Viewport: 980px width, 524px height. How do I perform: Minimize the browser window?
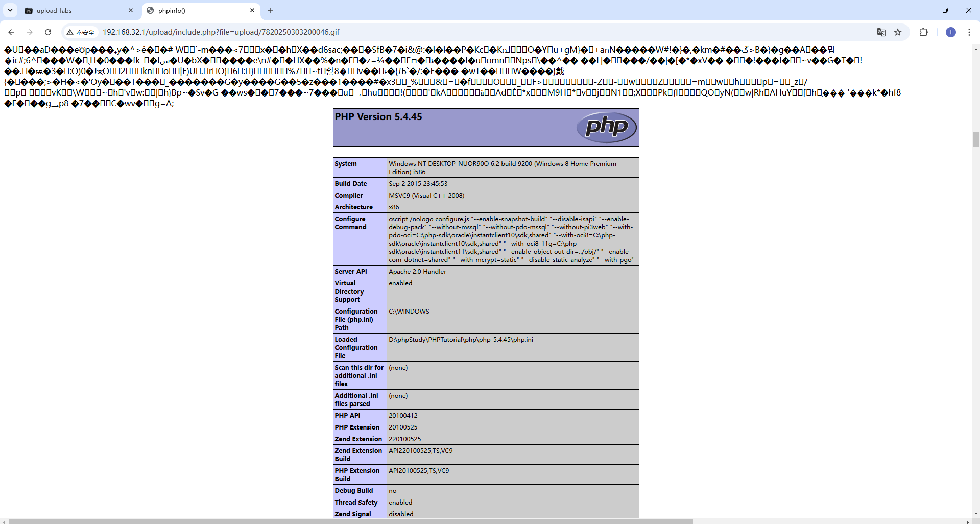point(921,10)
